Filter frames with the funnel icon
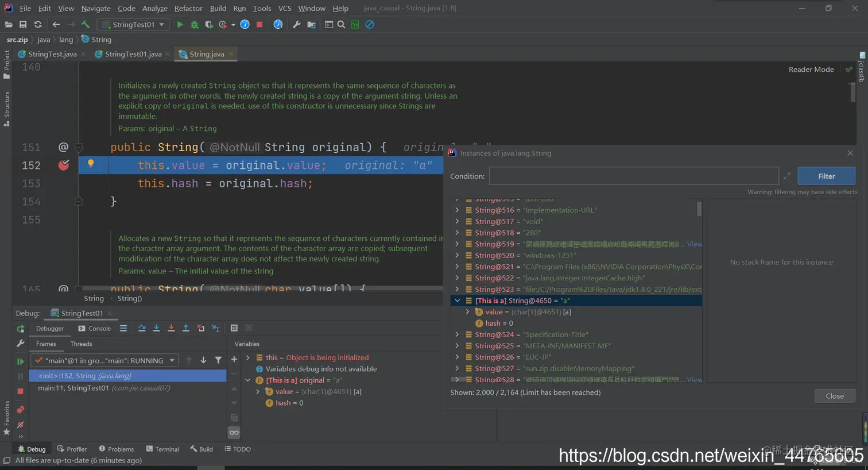Image resolution: width=868 pixels, height=470 pixels. pos(218,360)
